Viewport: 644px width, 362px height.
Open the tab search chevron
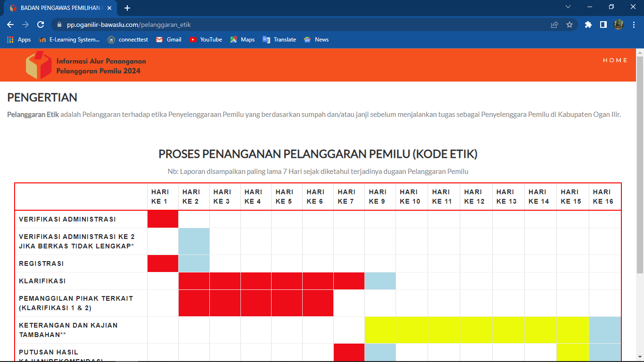[x=568, y=7]
